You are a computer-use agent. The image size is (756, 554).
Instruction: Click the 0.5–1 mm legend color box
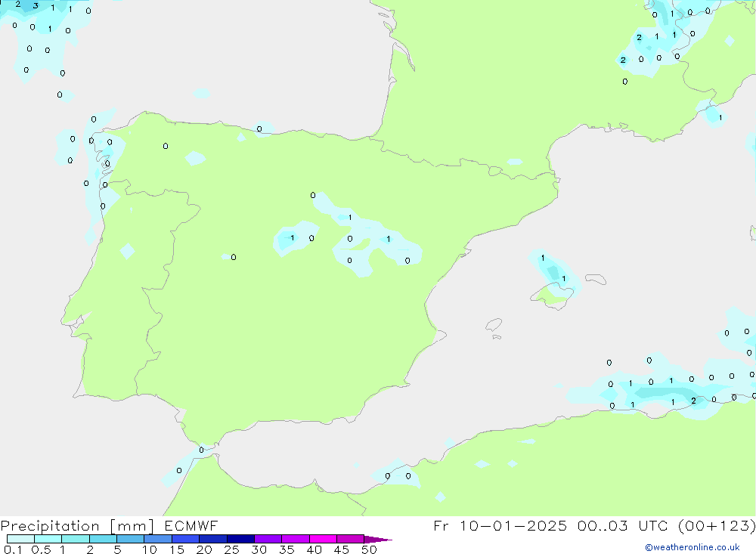(x=48, y=539)
